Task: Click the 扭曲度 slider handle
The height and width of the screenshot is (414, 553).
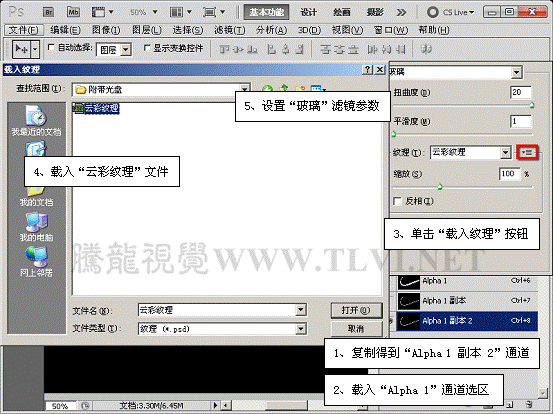Action: 532,105
